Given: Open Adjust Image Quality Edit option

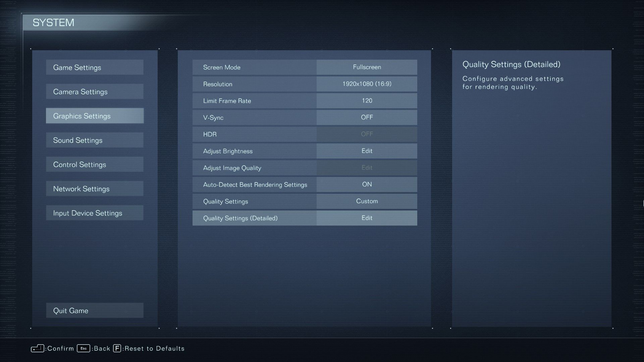Looking at the screenshot, I should (x=367, y=167).
